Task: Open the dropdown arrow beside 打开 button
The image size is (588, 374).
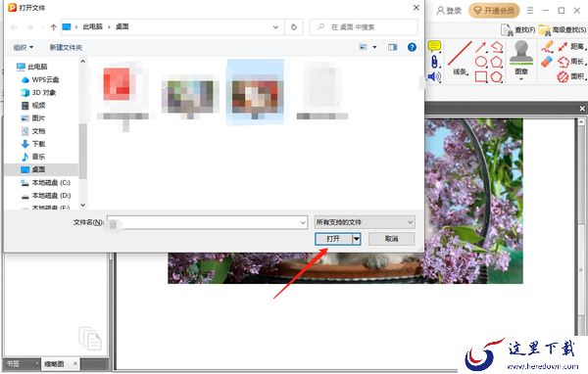Action: 357,239
